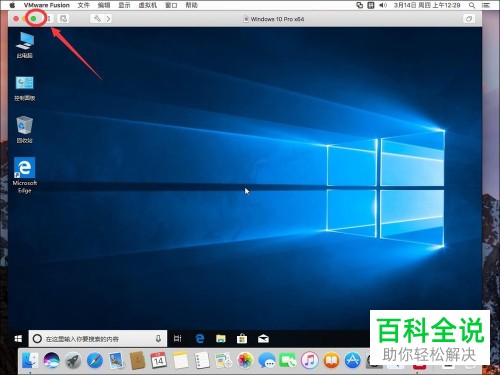
Task: Open the 编辑 menu
Action: [x=104, y=5]
